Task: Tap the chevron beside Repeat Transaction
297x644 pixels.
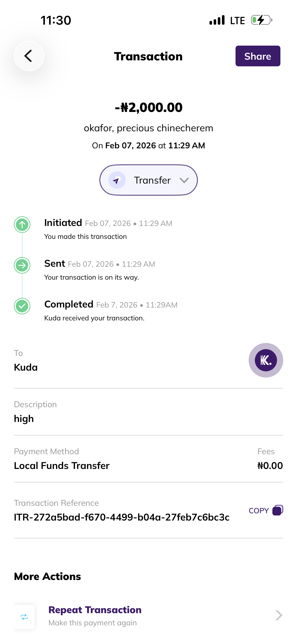Action: [x=279, y=615]
